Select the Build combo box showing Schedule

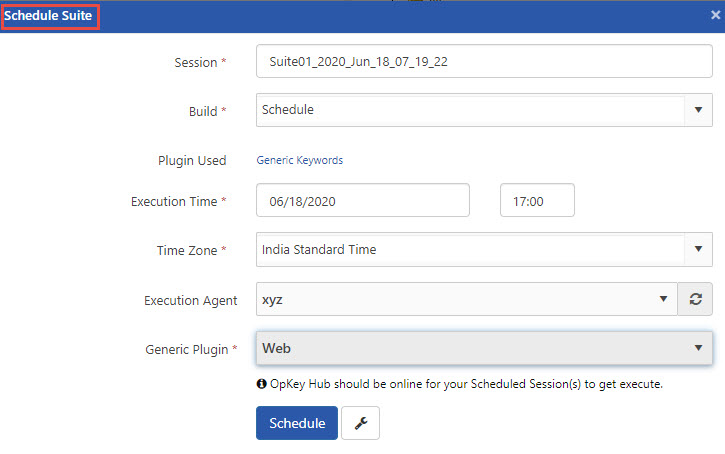[x=470, y=110]
